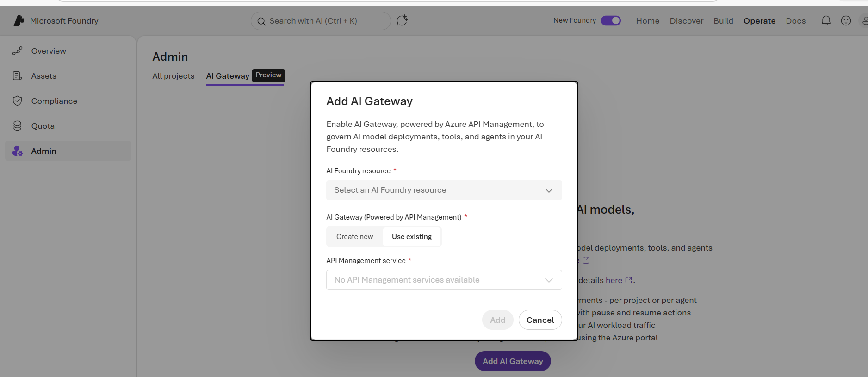Image resolution: width=868 pixels, height=377 pixels.
Task: Open the AI Foundry resource dropdown
Action: point(444,190)
